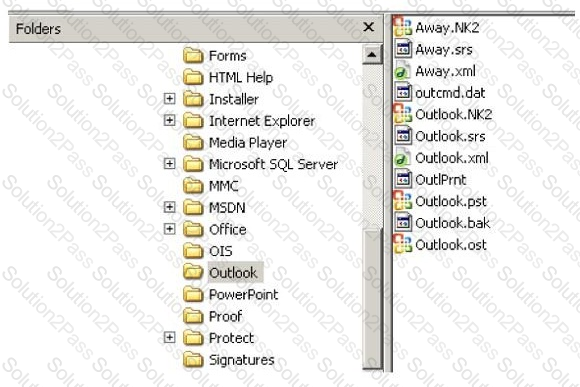Click the PowerPoint folder icon

point(193,294)
